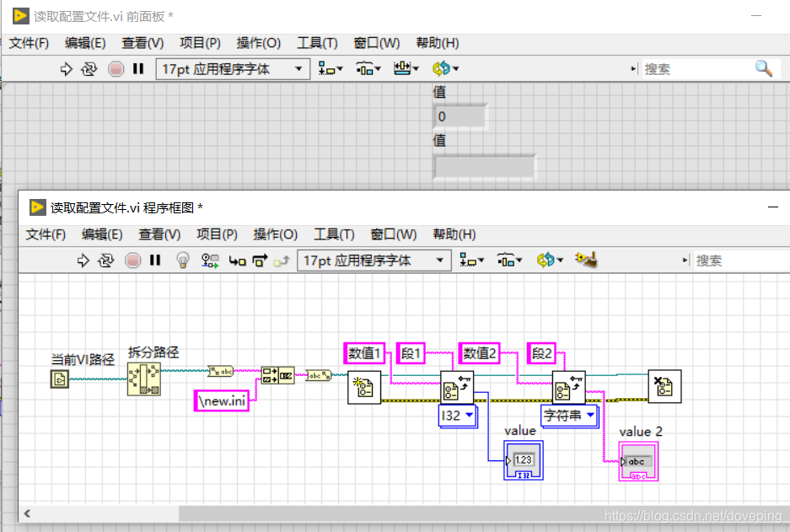This screenshot has width=790, height=532.
Task: Open Distribute Objects menu in block diagram
Action: pos(509,260)
